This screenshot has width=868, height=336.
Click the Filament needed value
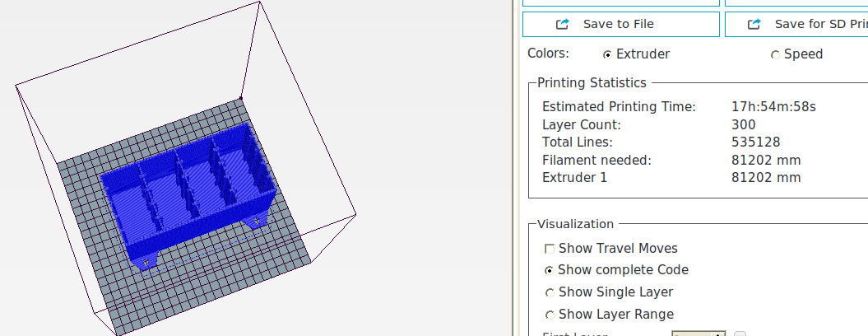pos(765,160)
